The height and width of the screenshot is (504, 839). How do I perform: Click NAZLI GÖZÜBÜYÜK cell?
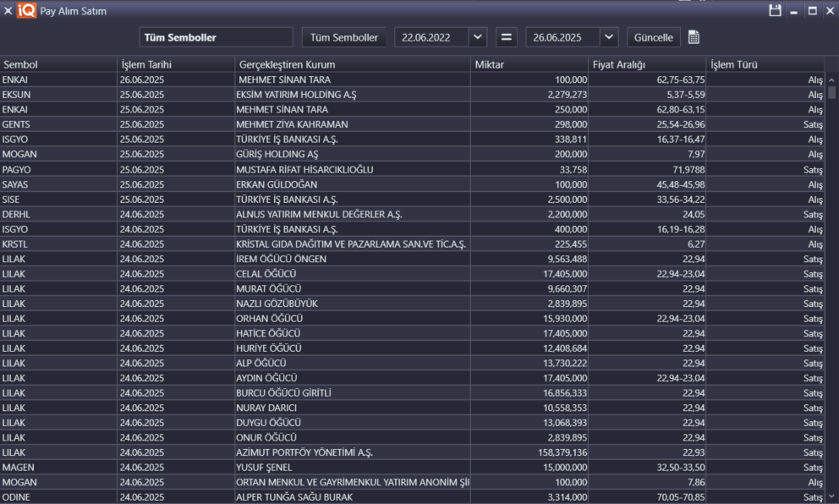[x=353, y=304]
